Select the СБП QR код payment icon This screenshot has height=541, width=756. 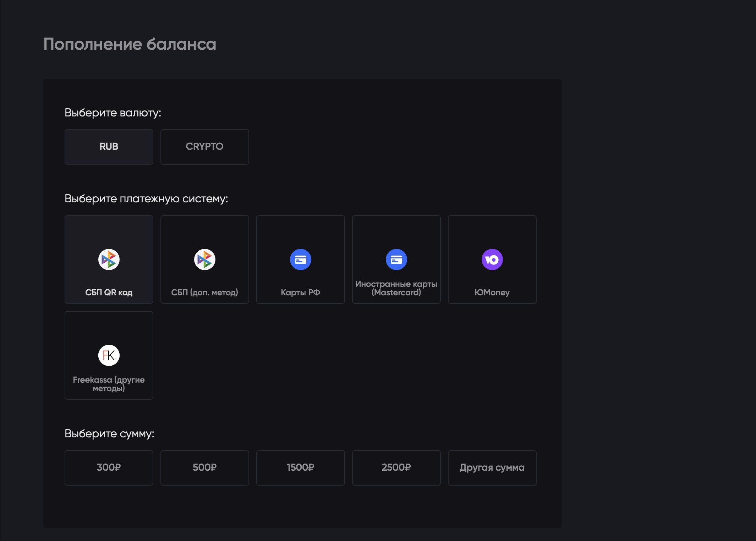click(x=109, y=259)
